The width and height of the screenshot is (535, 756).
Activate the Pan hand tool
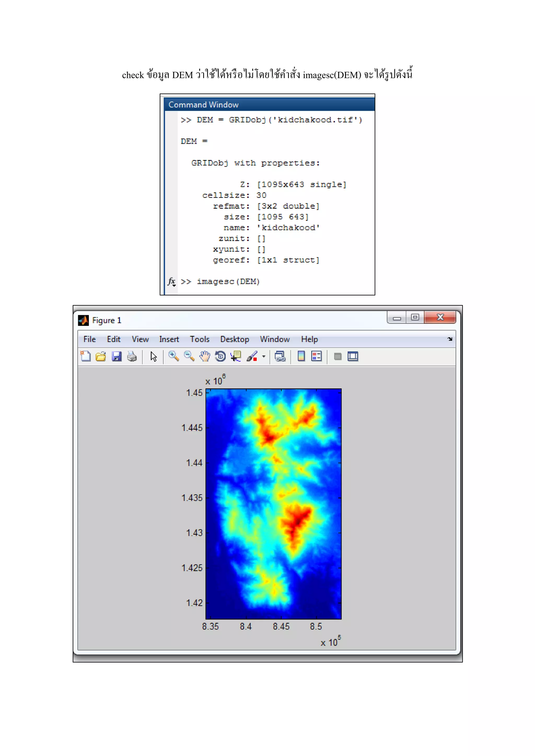click(x=205, y=357)
